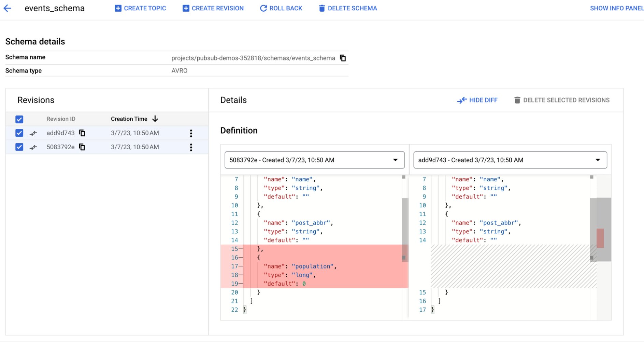This screenshot has width=644, height=342.
Task: Sort by the Creation Time column header
Action: [x=129, y=119]
